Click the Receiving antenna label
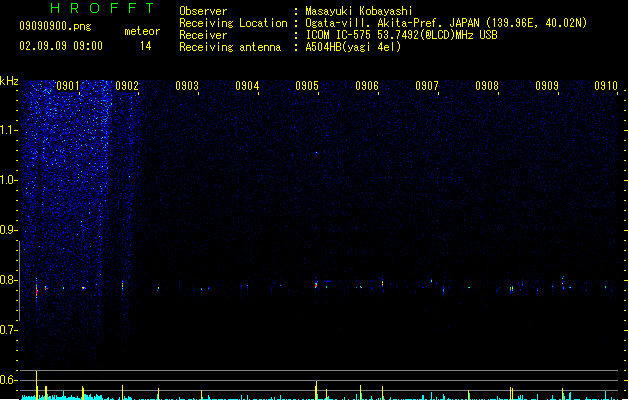629x400 pixels. point(230,47)
